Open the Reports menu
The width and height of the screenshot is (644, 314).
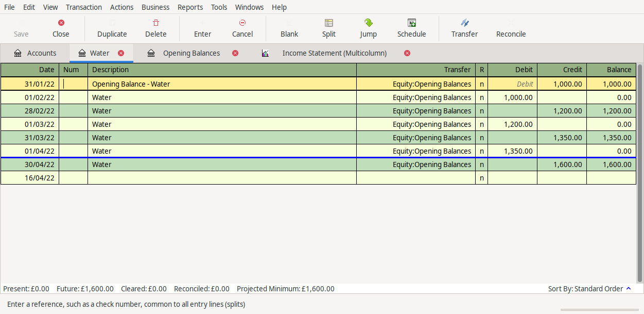(190, 7)
